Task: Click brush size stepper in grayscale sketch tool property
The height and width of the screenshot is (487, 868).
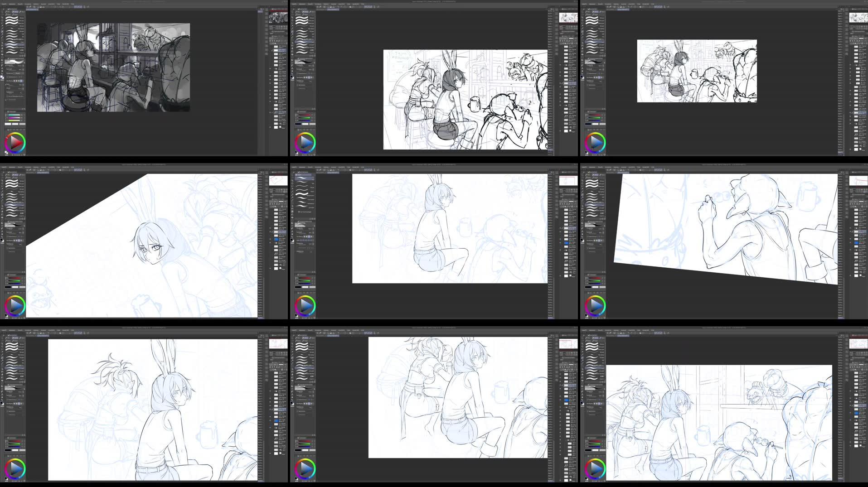Action: (x=23, y=65)
